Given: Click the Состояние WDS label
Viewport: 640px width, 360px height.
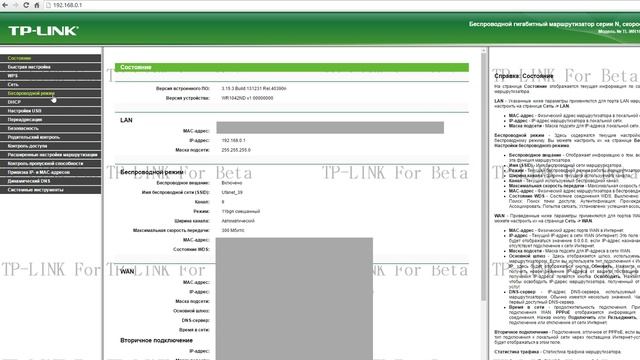Looking at the screenshot, I should [191, 249].
